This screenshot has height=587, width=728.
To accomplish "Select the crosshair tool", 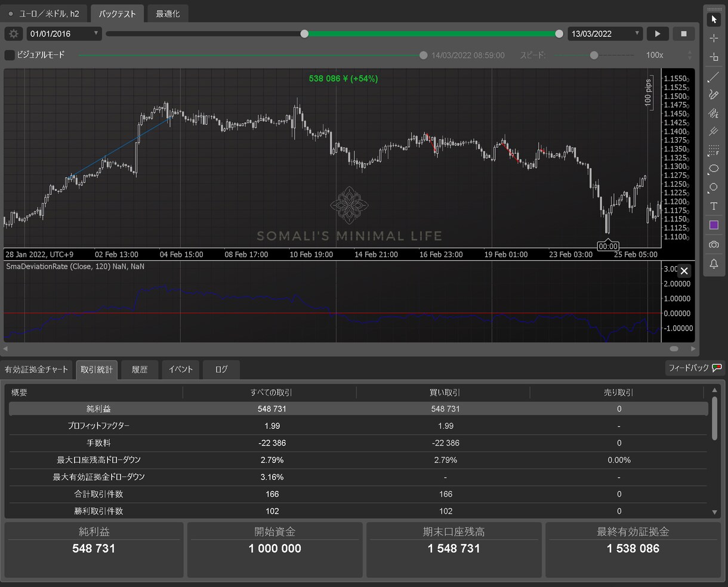I will (714, 38).
